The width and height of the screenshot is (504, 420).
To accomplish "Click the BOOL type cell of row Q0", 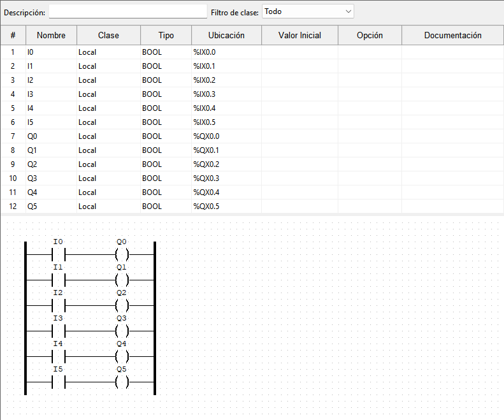I will tap(166, 136).
